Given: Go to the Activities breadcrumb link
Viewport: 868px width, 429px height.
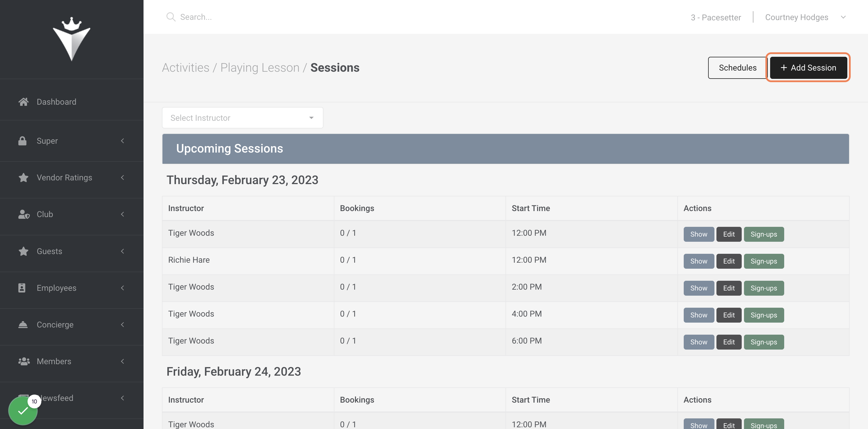Looking at the screenshot, I should point(186,68).
